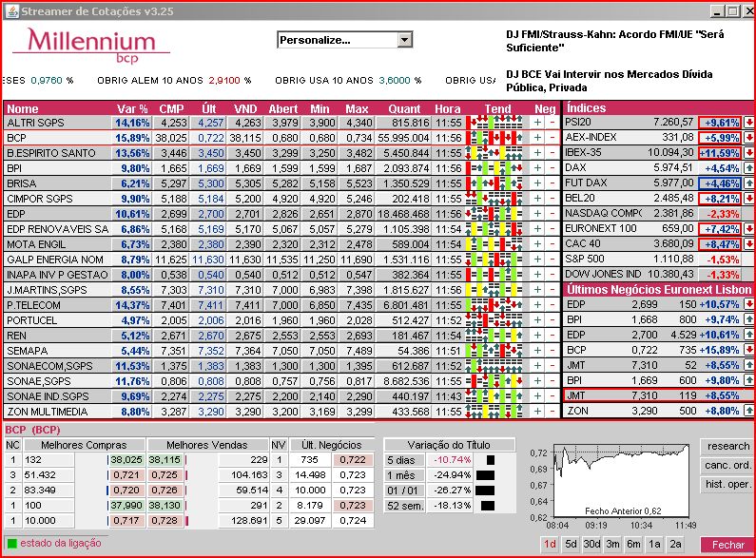The image size is (756, 558).
Task: Click the plus icon in ALTRI SGPS row
Action: tap(537, 123)
